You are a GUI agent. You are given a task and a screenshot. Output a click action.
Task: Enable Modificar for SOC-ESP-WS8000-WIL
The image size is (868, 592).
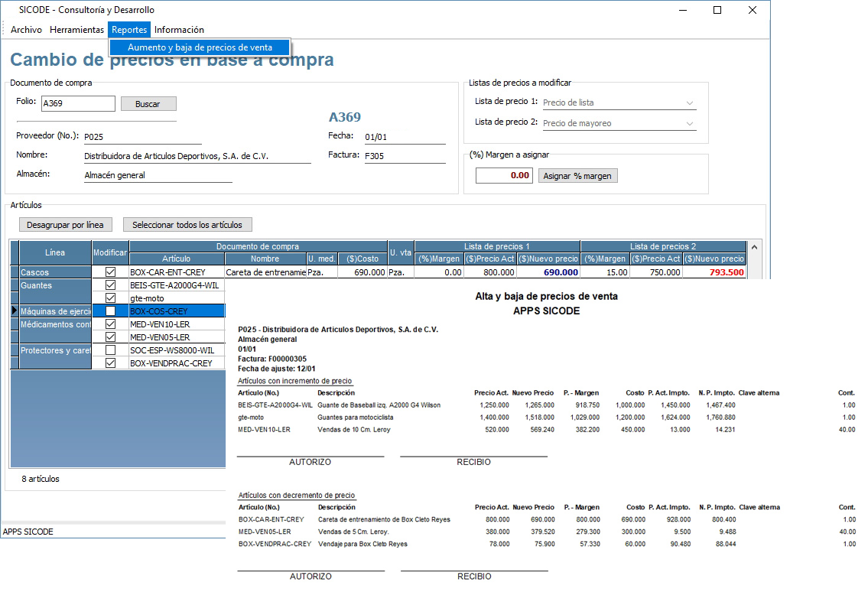(x=111, y=350)
